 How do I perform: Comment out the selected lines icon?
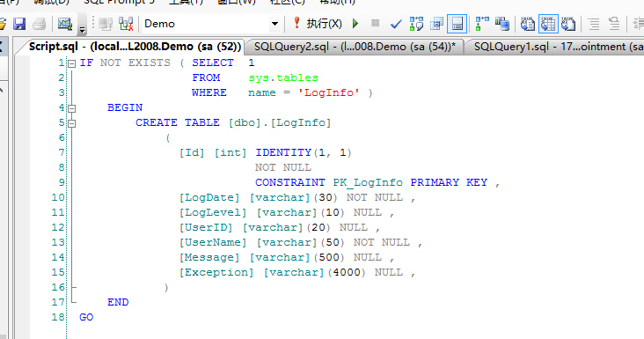click(594, 24)
